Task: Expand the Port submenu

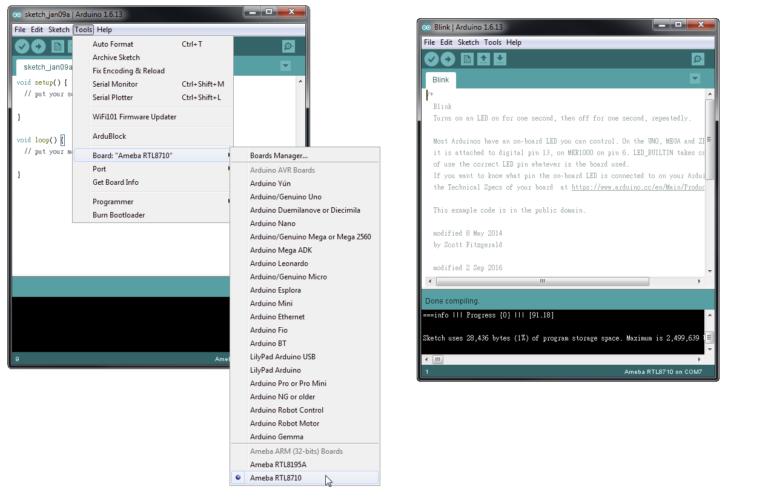Action: (153, 169)
